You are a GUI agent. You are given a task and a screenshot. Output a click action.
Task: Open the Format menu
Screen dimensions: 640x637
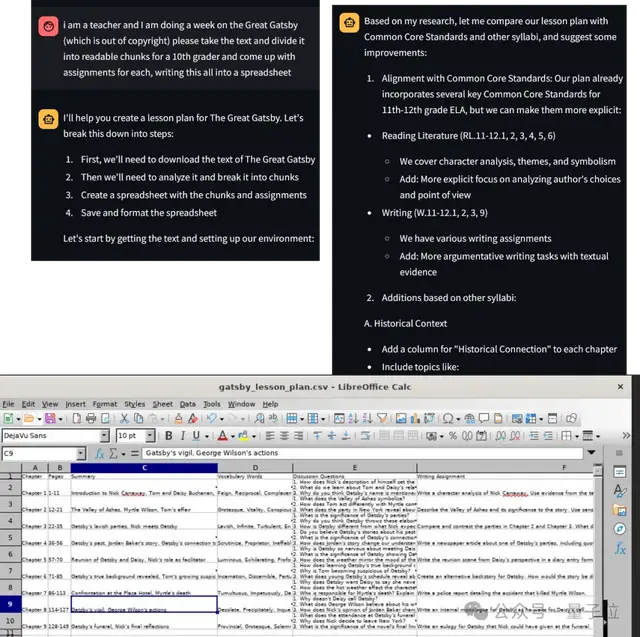[105, 404]
